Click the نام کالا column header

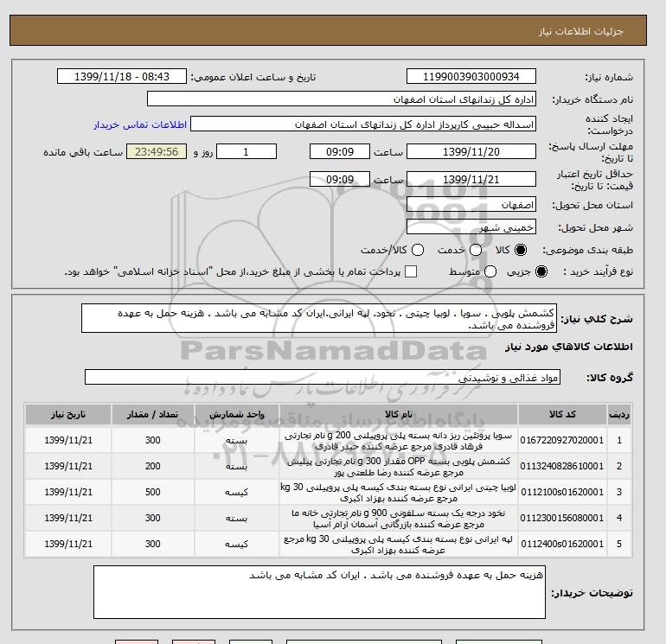pos(399,414)
